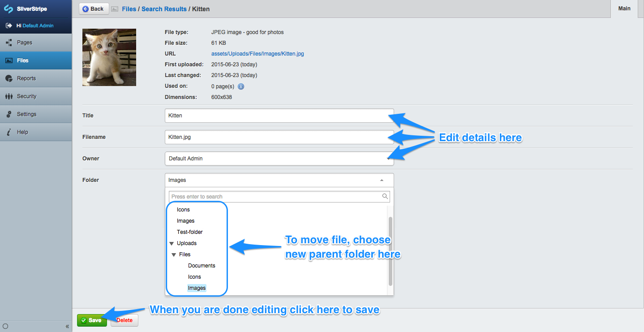
Task: Click the info icon beside Used on
Action: (x=241, y=86)
